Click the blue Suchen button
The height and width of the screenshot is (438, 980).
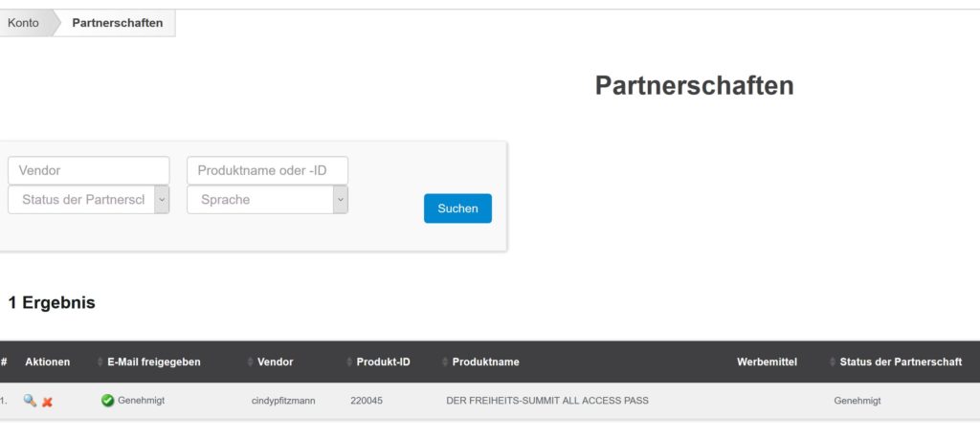click(457, 208)
